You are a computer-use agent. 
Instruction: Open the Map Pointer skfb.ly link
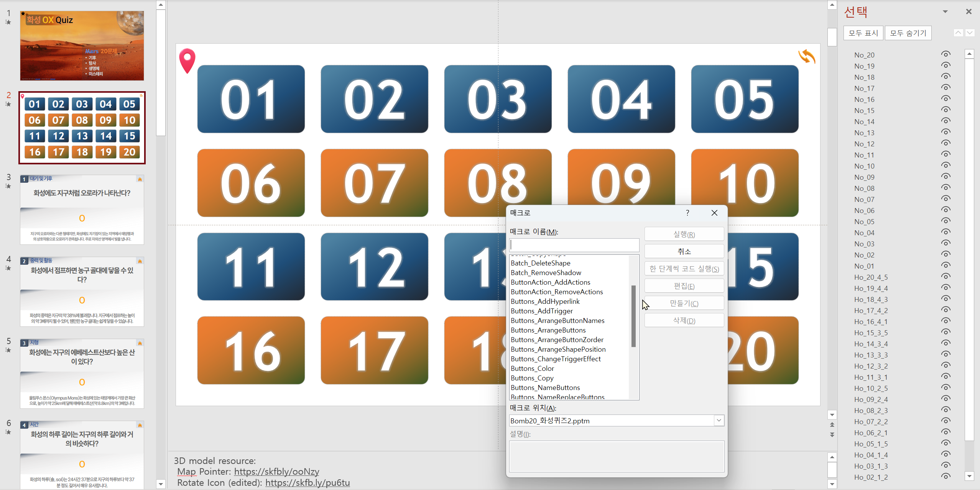tap(276, 472)
